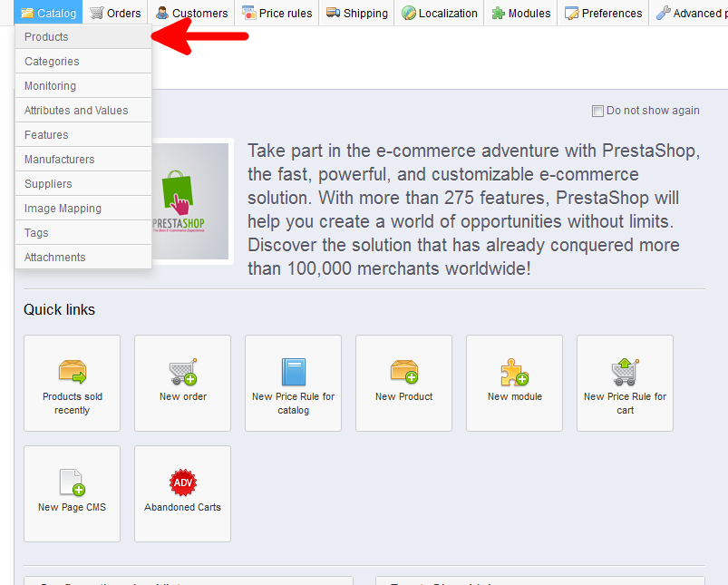
Task: Click New Price Rule for catalog text
Action: pos(294,404)
